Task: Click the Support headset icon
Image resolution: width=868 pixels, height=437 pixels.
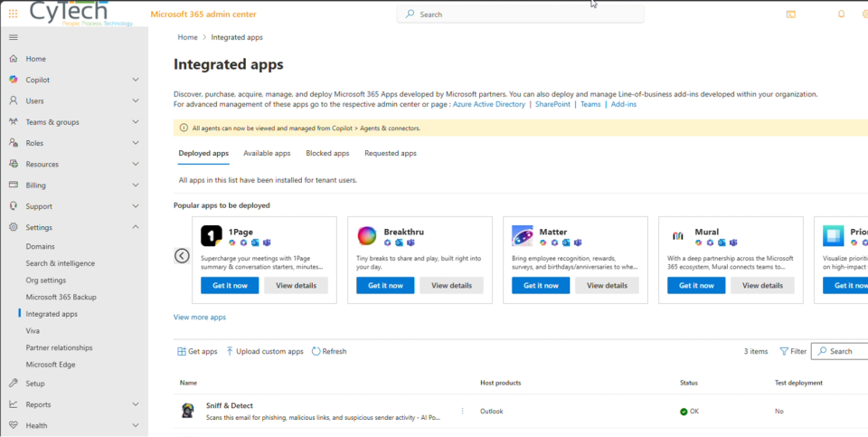Action: tap(14, 206)
